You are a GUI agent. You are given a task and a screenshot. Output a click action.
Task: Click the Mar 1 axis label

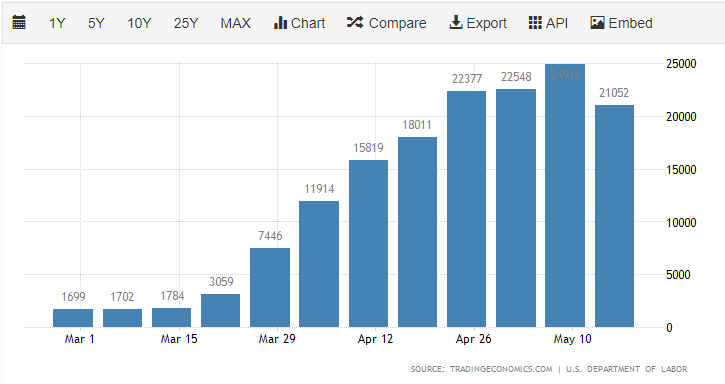pyautogui.click(x=80, y=339)
